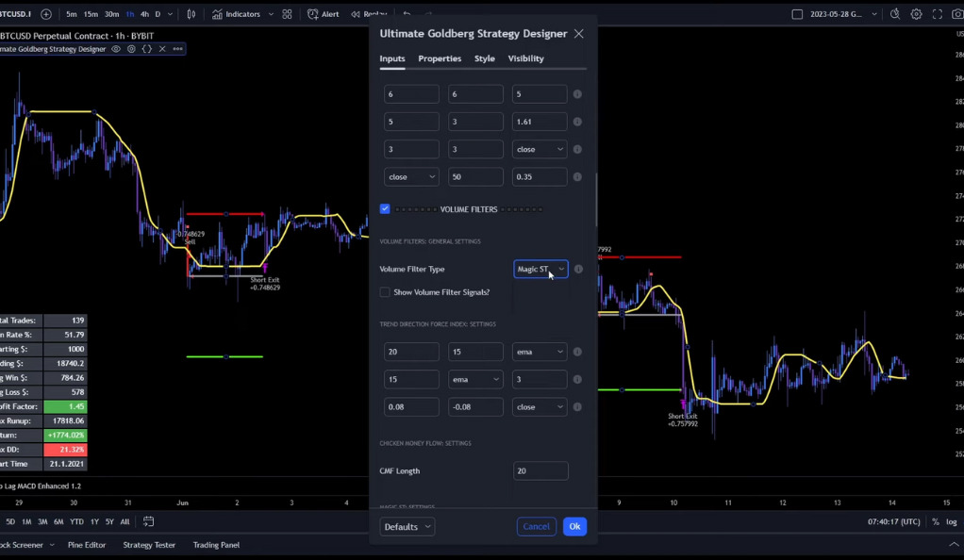
Task: Open the Strategy Tester tab
Action: (x=149, y=545)
